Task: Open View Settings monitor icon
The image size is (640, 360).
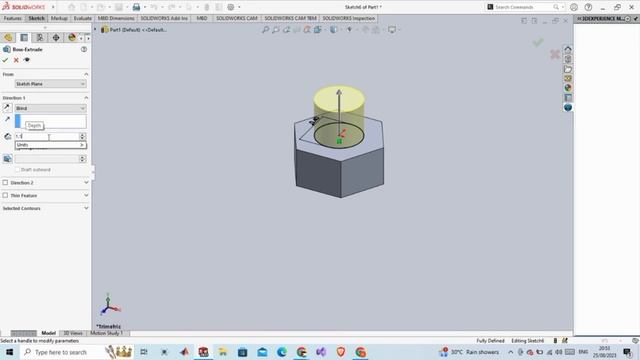Action: [x=392, y=29]
